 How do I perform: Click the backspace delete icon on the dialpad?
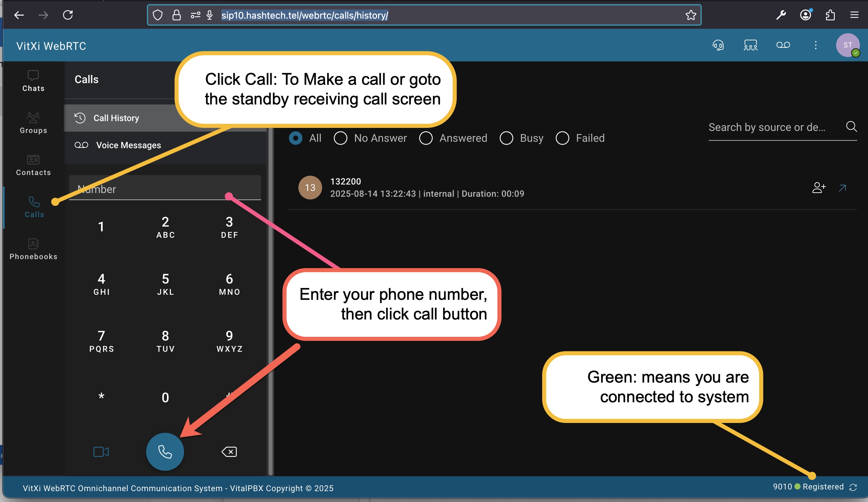[229, 452]
